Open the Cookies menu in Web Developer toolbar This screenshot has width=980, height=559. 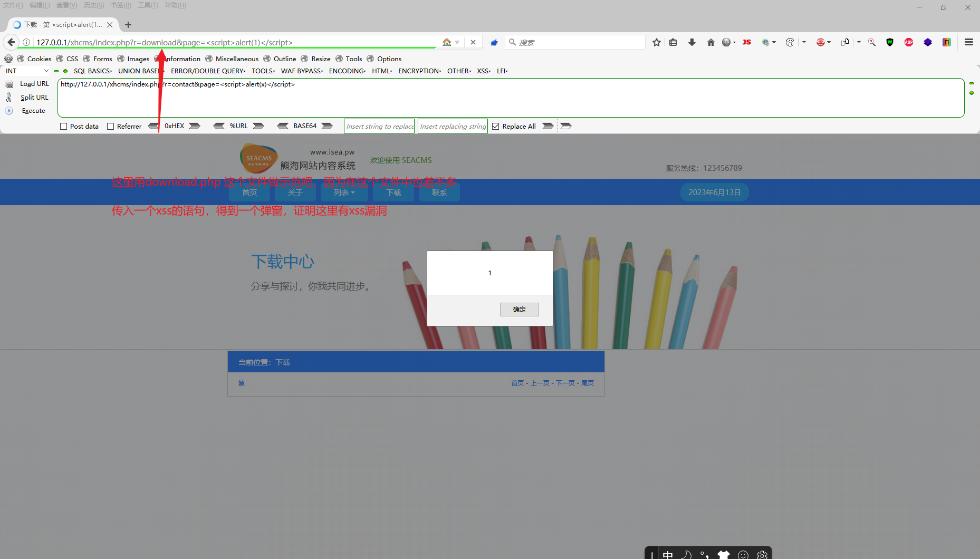click(34, 59)
